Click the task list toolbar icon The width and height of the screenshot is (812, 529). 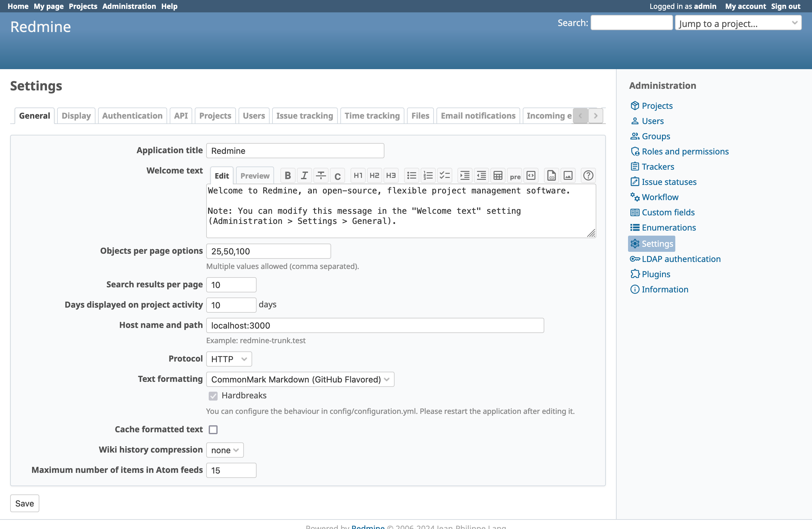[445, 176]
